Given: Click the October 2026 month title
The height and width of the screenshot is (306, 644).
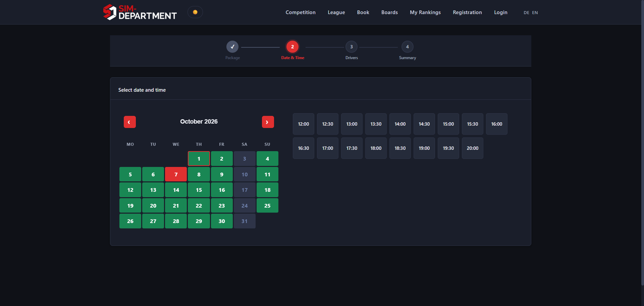Looking at the screenshot, I should [x=199, y=122].
